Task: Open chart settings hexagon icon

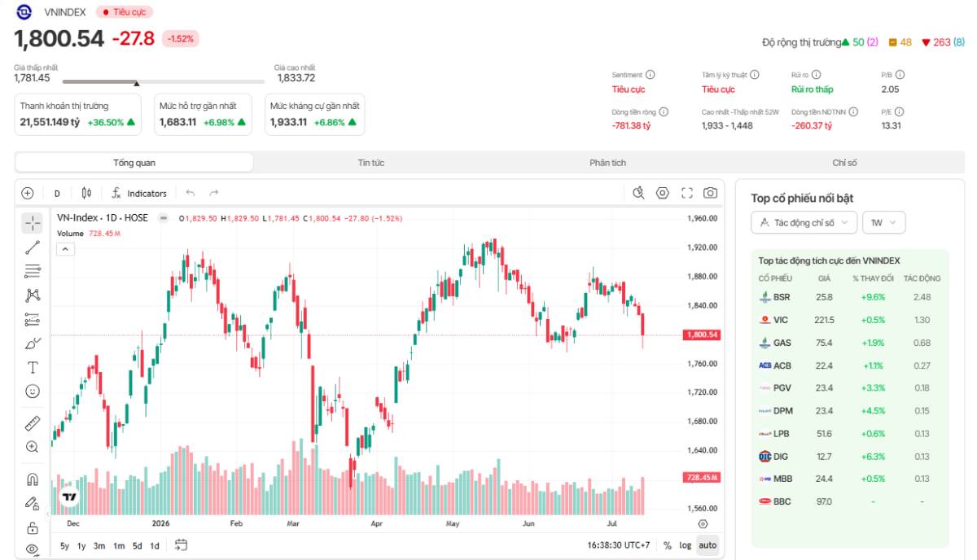Action: coord(663,193)
